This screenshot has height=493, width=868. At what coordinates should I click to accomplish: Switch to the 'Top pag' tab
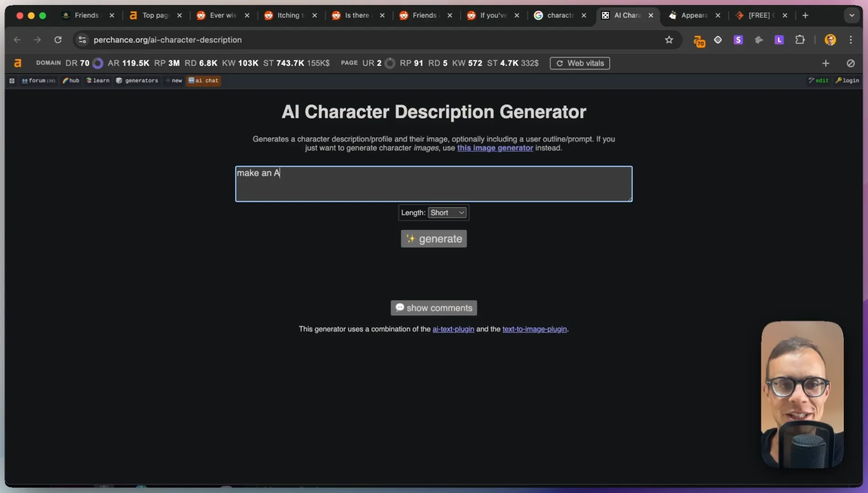155,16
